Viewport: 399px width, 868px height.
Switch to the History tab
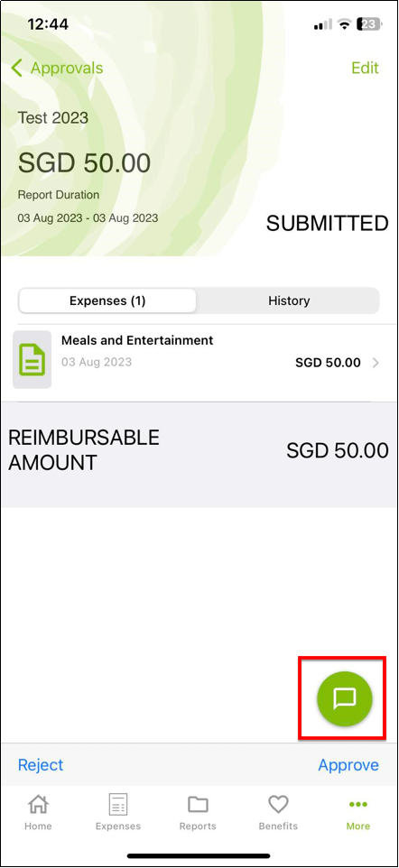click(289, 300)
